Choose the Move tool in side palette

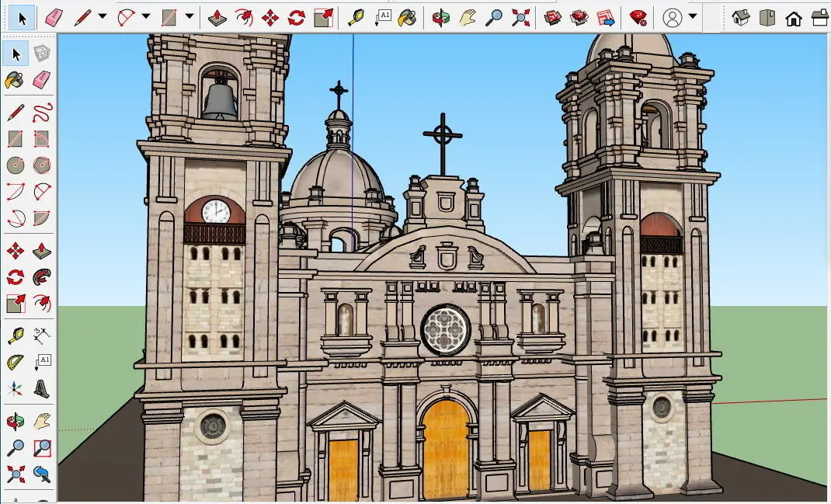[x=16, y=251]
